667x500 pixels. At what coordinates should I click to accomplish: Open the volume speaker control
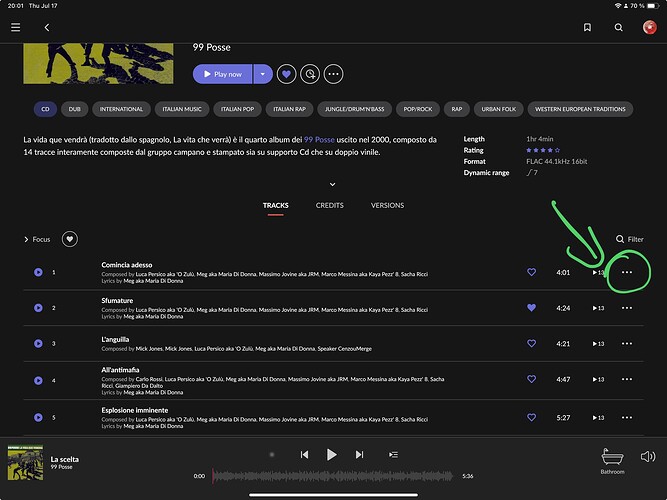648,457
